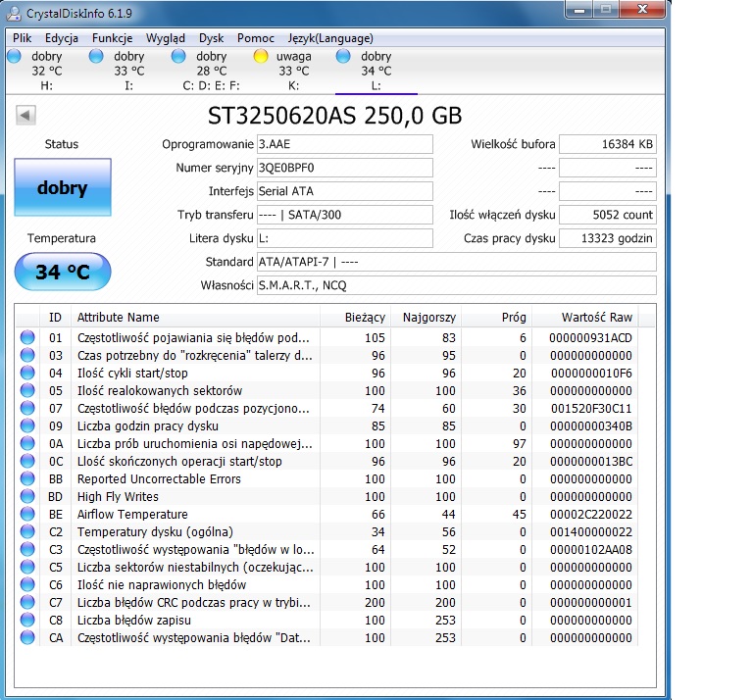Minimize the CrystalDiskInfo window
Image resolution: width=753 pixels, height=700 pixels.
pyautogui.click(x=579, y=9)
